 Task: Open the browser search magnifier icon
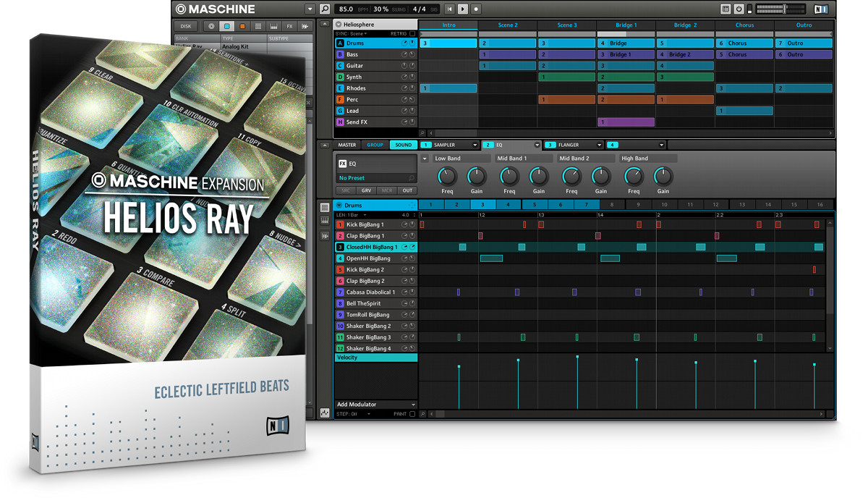[325, 9]
